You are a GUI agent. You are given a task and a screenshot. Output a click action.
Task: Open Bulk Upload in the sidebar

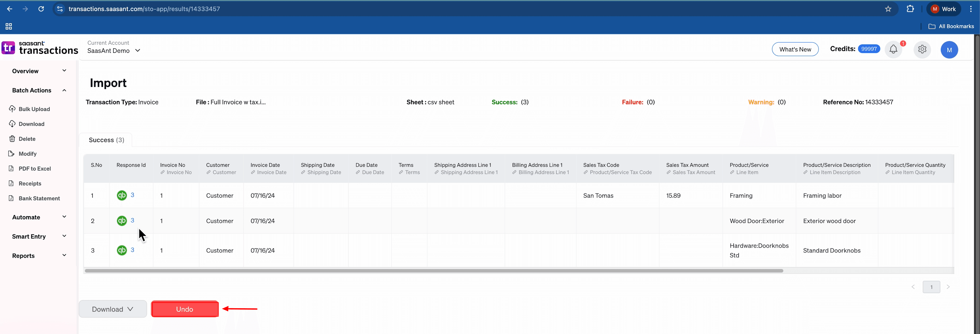pos(30,109)
